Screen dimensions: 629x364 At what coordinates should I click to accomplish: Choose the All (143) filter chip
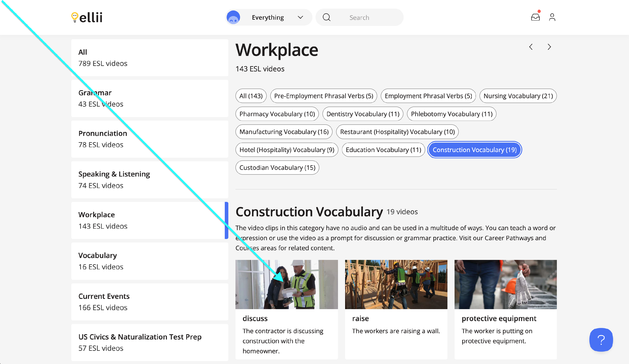click(x=251, y=96)
